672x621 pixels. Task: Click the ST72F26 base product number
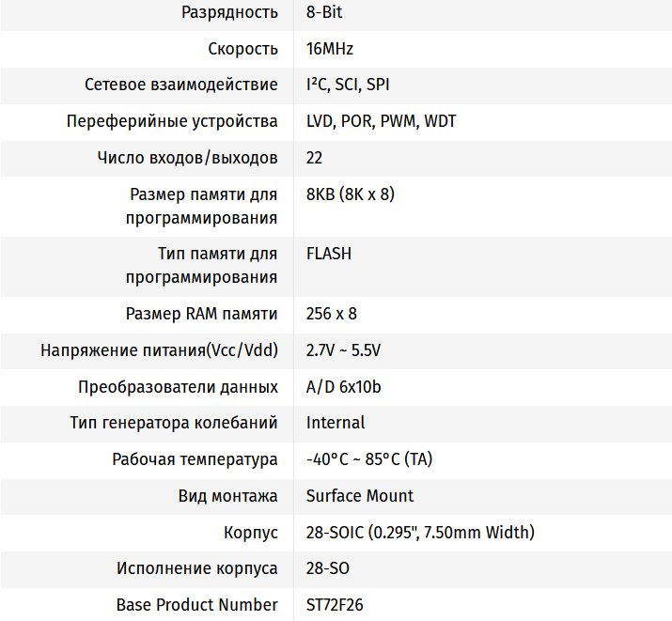(335, 605)
